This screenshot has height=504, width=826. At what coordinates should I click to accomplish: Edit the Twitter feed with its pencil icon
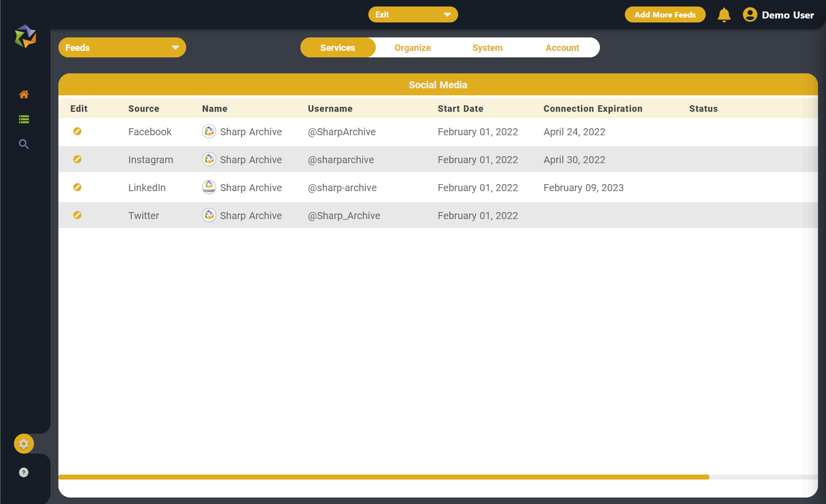tap(78, 215)
